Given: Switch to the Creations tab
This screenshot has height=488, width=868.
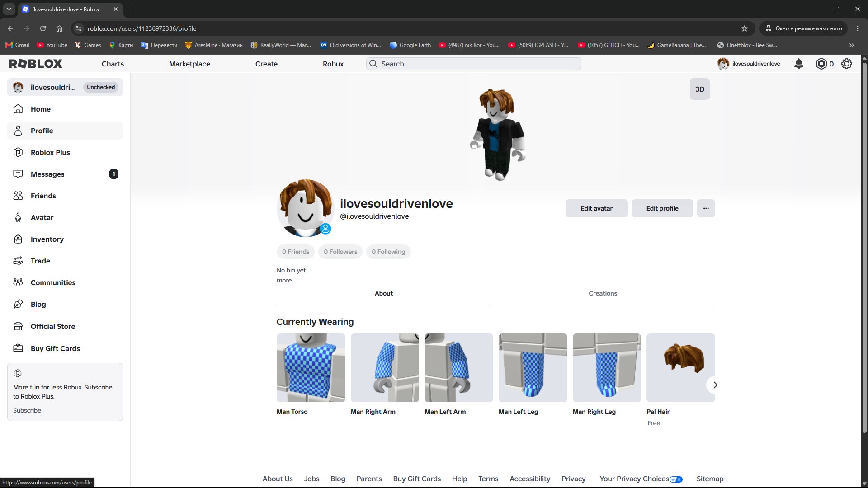Looking at the screenshot, I should 603,294.
